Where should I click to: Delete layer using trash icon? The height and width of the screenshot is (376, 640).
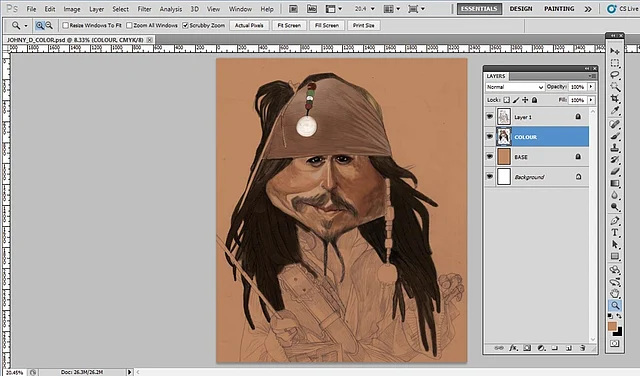tap(582, 348)
